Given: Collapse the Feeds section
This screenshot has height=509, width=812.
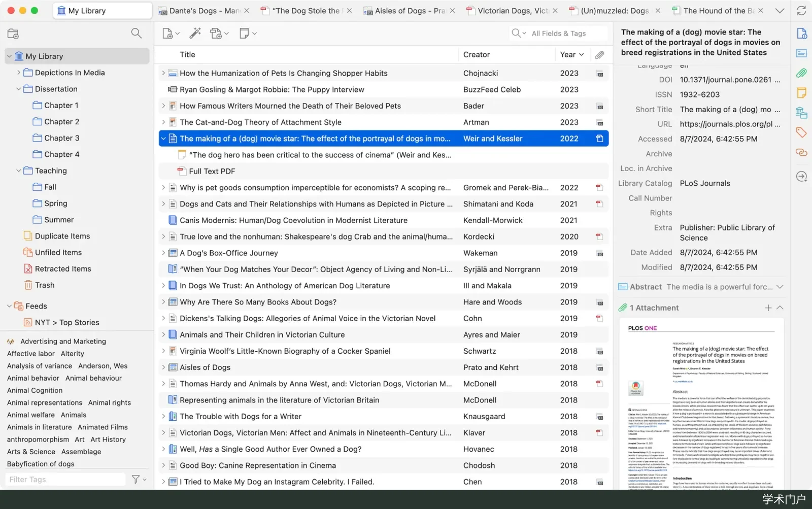Looking at the screenshot, I should (9, 306).
